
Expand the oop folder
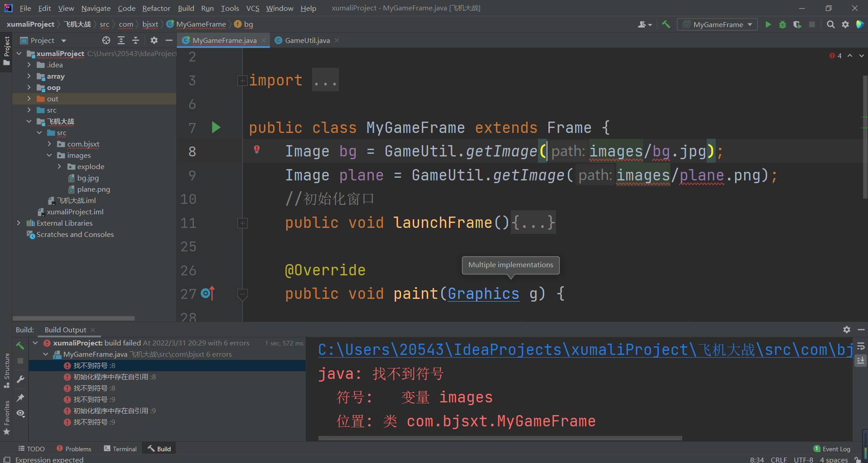pos(29,87)
